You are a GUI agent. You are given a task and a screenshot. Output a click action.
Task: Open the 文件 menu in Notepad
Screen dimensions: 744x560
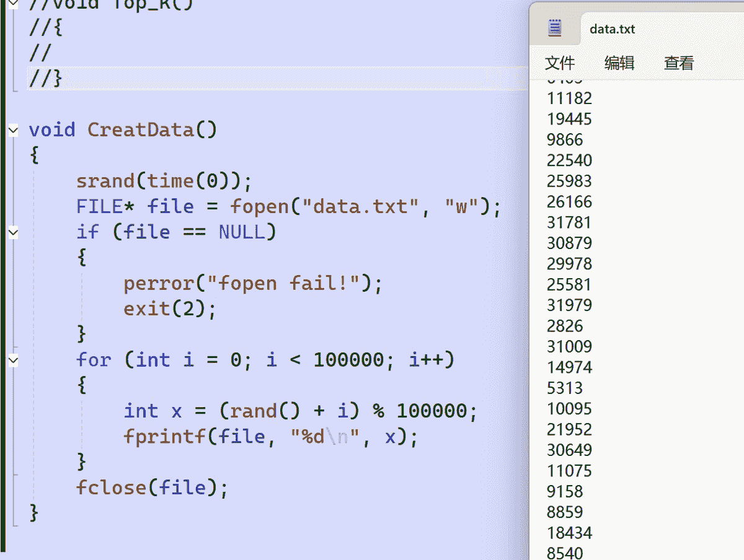tap(560, 63)
